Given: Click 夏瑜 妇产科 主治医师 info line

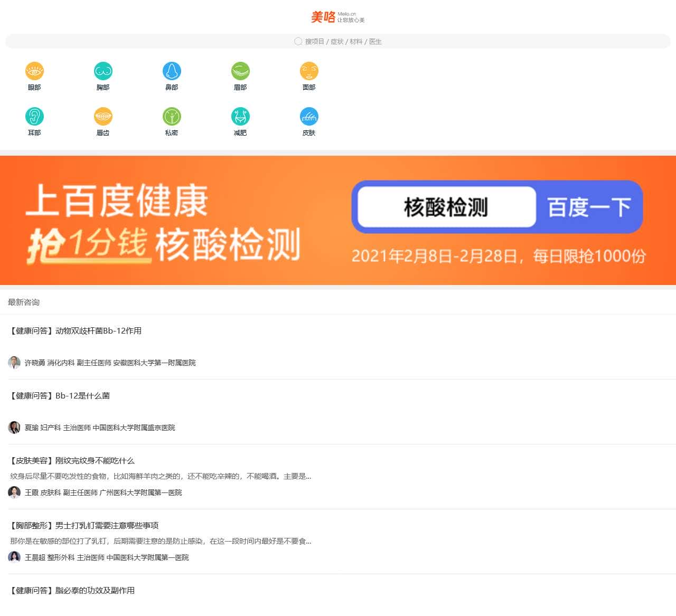Looking at the screenshot, I should click(100, 428).
